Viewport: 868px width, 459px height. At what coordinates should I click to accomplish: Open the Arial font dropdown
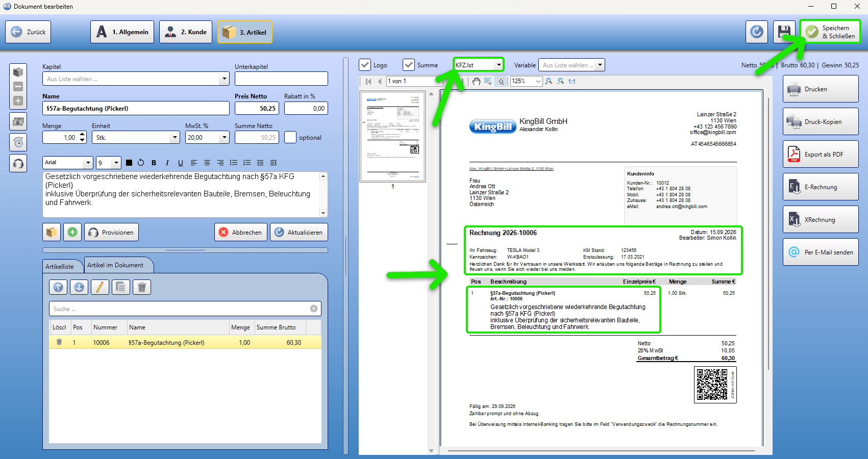pyautogui.click(x=88, y=163)
